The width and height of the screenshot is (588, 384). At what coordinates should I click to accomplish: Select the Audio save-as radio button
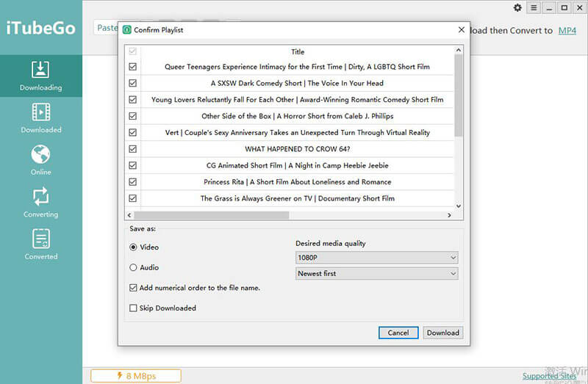click(133, 267)
